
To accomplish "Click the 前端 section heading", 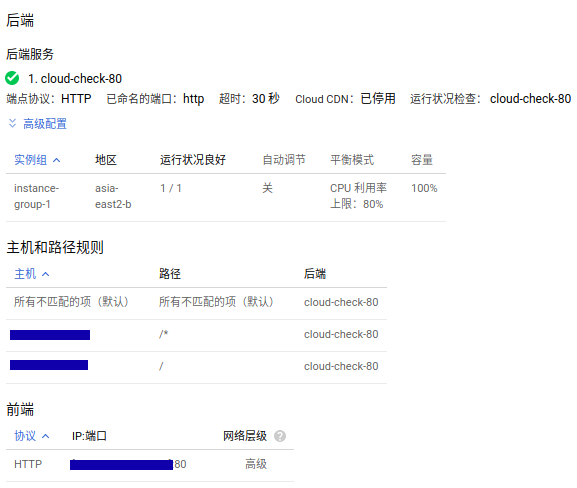I will pyautogui.click(x=20, y=409).
